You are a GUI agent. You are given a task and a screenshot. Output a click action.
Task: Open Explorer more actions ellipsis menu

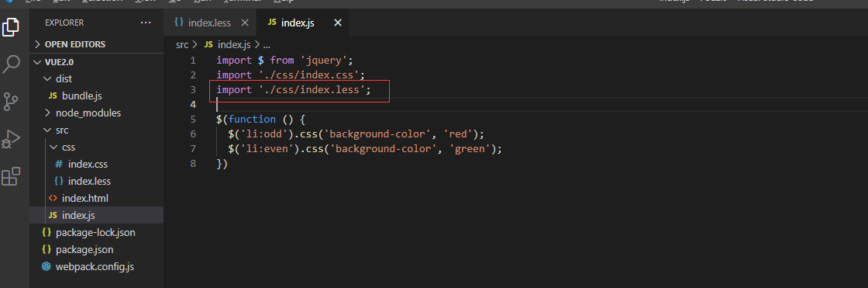pos(146,23)
